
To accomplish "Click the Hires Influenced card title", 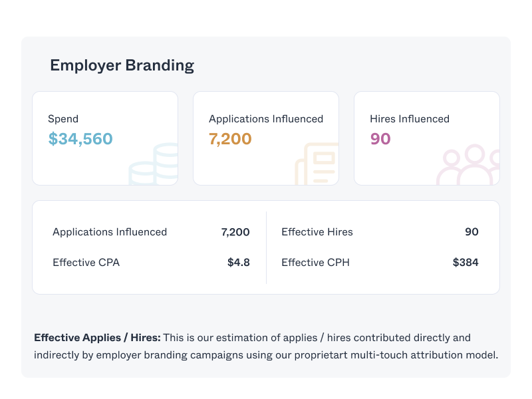I will 410,119.
